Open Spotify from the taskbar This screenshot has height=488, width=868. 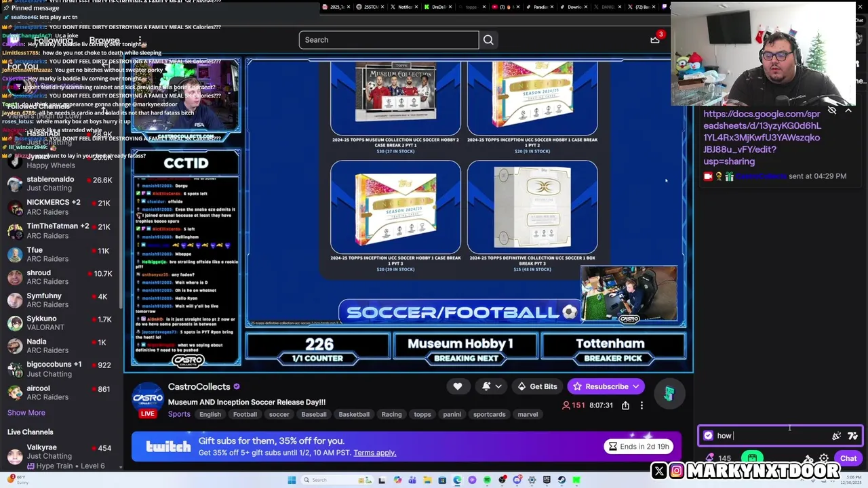(x=487, y=480)
